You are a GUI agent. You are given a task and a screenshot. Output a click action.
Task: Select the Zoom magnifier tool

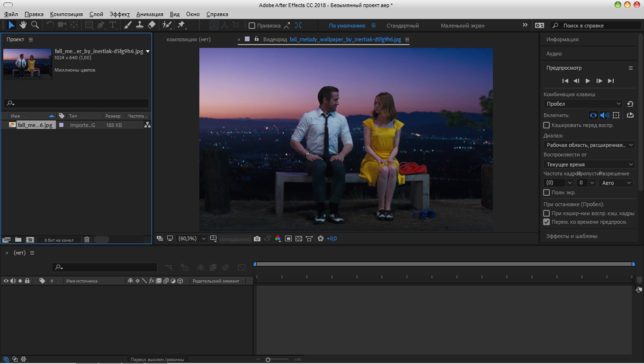[x=35, y=25]
